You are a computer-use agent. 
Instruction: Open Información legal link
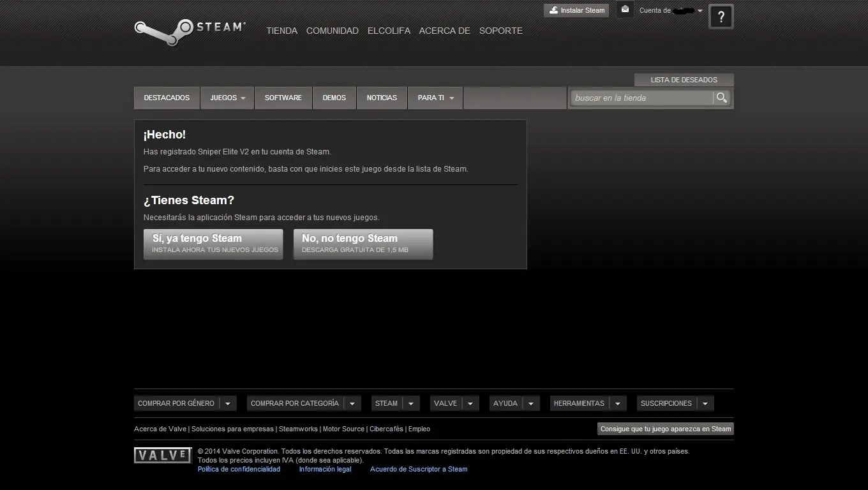click(325, 469)
